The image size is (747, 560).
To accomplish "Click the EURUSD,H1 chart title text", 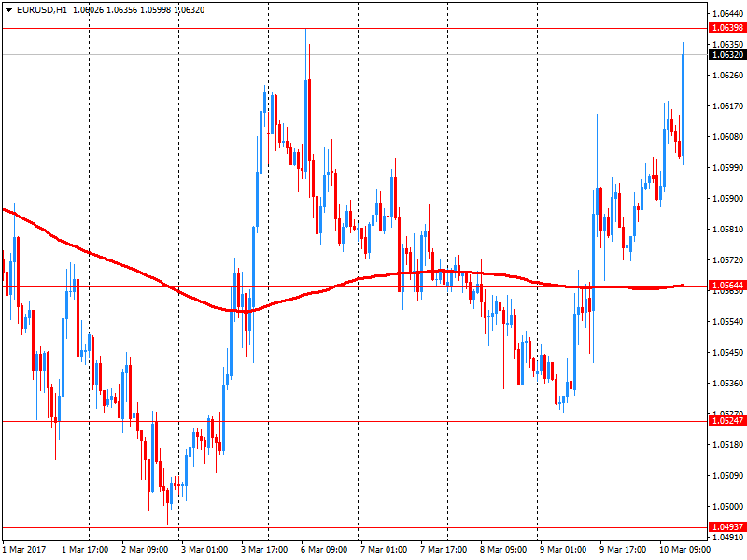I will (42, 10).
